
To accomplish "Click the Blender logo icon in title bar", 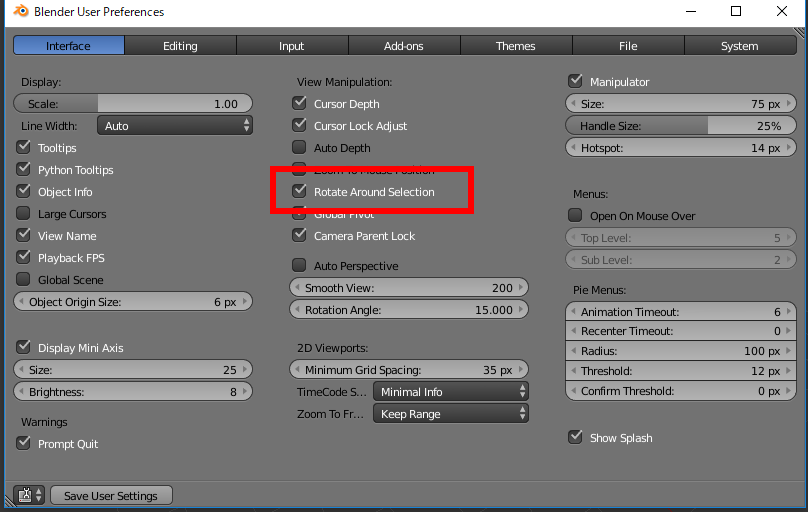I will (21, 11).
